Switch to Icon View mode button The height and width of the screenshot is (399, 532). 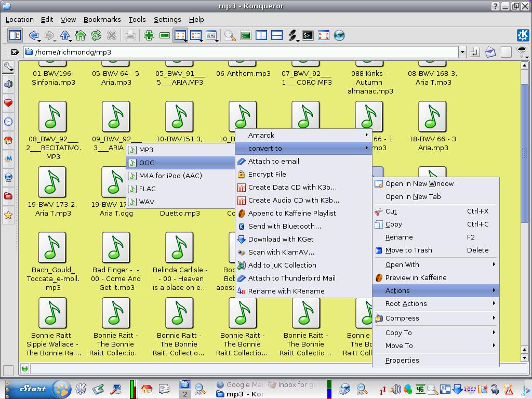click(x=180, y=35)
